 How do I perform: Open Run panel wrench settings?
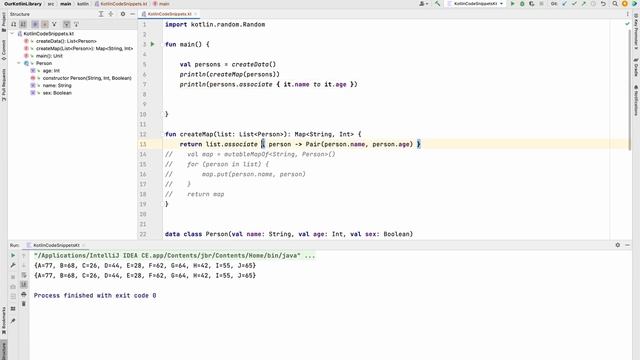coord(13,265)
